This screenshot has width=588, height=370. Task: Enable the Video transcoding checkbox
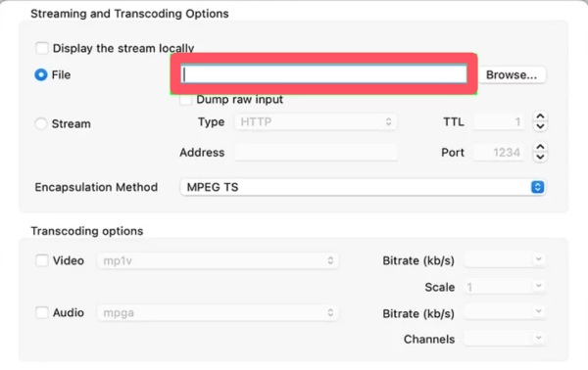(x=41, y=260)
